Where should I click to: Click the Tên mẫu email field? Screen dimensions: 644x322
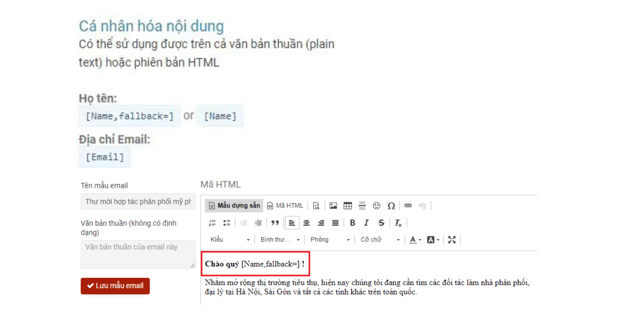click(138, 202)
